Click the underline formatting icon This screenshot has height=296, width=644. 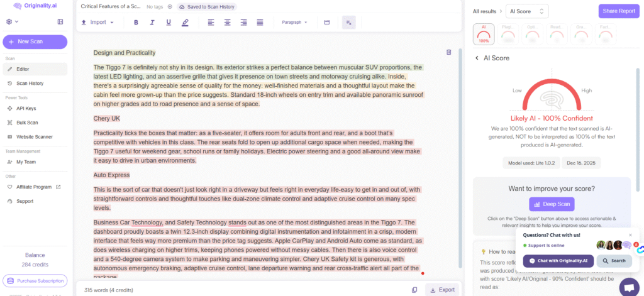169,23
